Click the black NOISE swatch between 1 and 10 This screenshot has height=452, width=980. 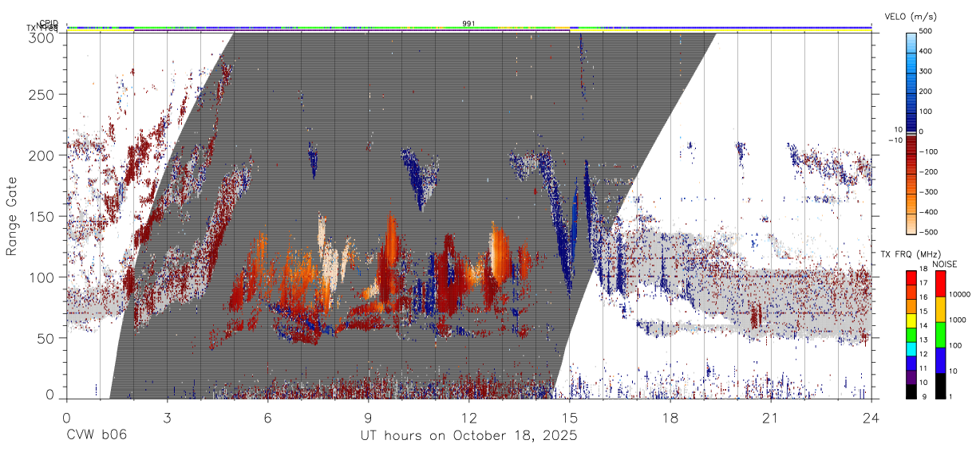click(939, 385)
